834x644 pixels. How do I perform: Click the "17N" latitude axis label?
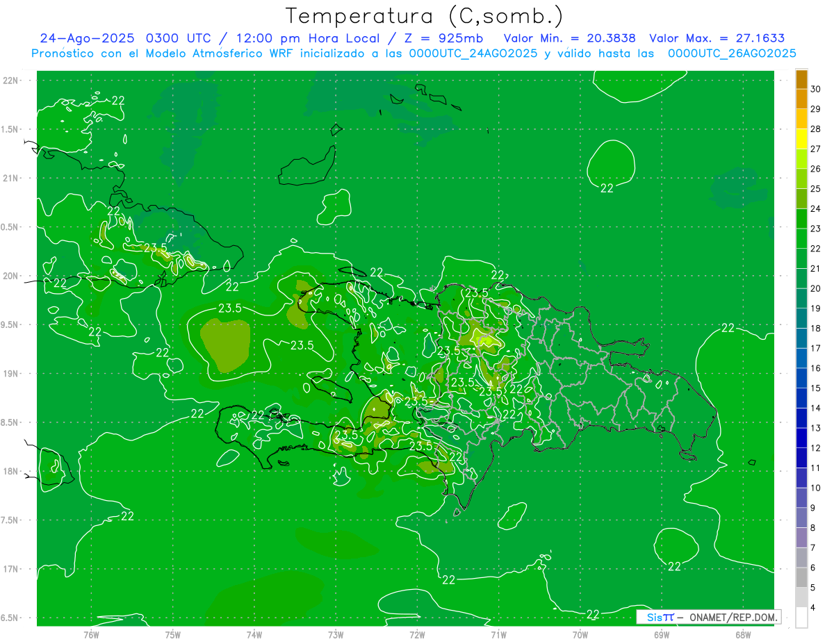pos(10,569)
